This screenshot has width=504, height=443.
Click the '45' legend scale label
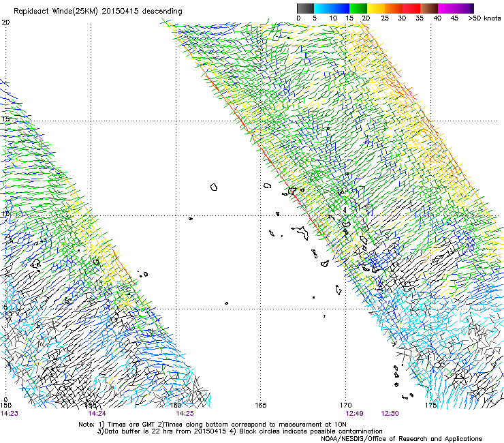(454, 18)
